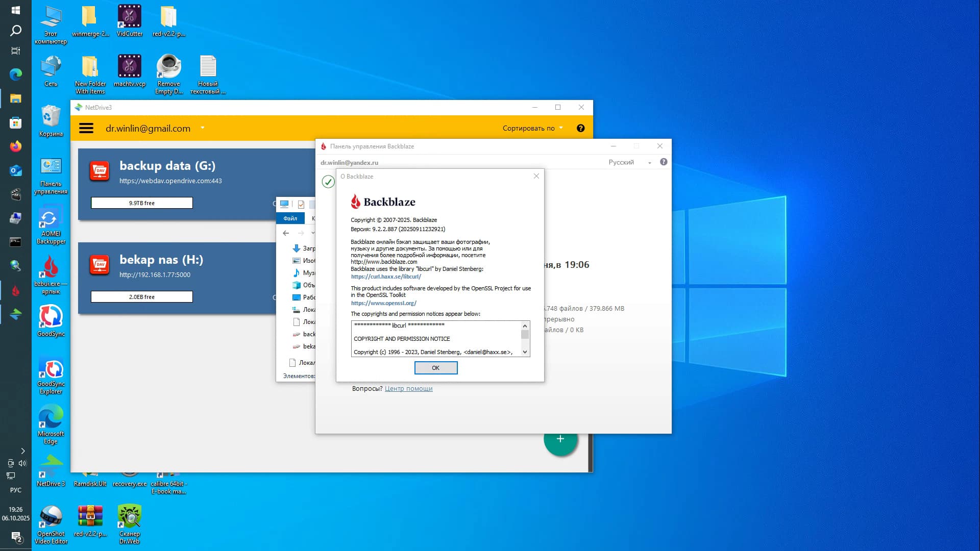This screenshot has width=980, height=551.
Task: Expand dr.winlin@gmail.com account dropdown
Action: [203, 128]
